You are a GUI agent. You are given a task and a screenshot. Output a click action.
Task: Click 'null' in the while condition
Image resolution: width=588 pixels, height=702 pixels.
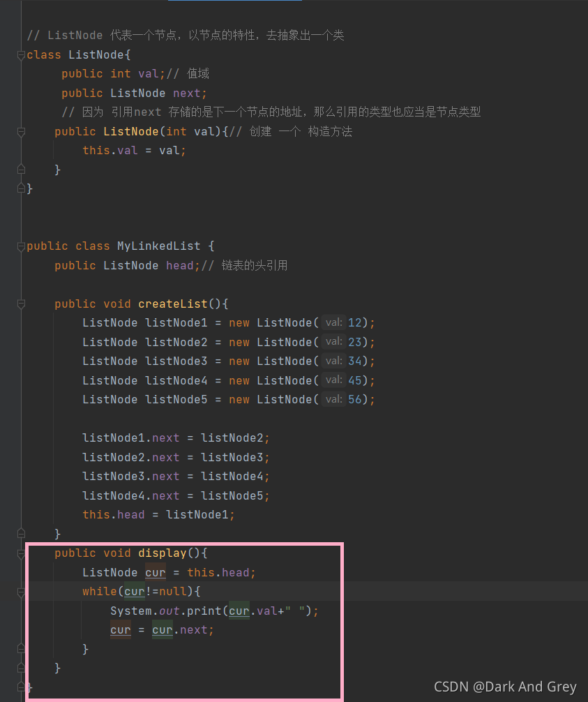(173, 592)
